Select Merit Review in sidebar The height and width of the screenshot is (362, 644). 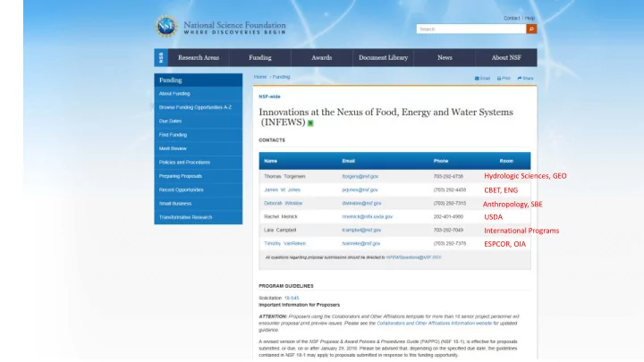(x=198, y=148)
